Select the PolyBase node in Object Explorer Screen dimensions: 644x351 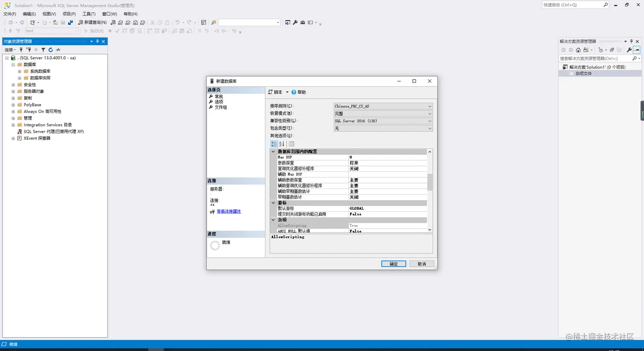coord(32,105)
